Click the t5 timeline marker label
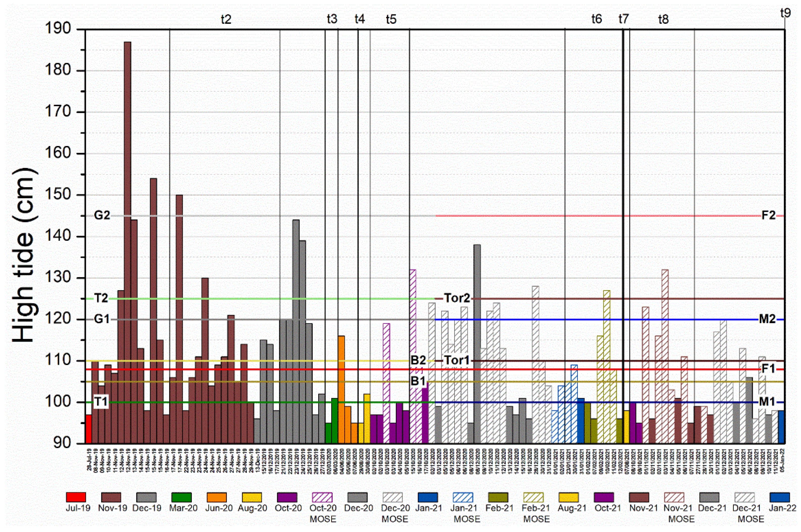801x532 pixels. tap(391, 19)
